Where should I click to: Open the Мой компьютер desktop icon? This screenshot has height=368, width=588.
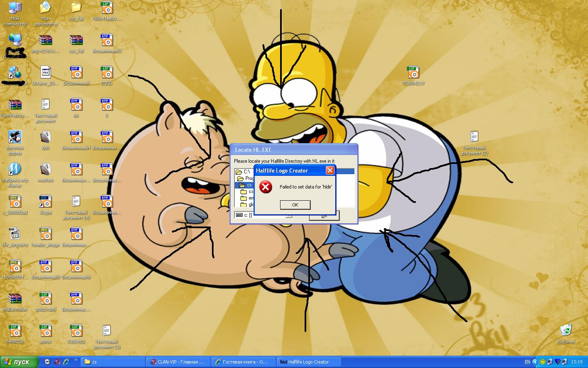click(15, 14)
